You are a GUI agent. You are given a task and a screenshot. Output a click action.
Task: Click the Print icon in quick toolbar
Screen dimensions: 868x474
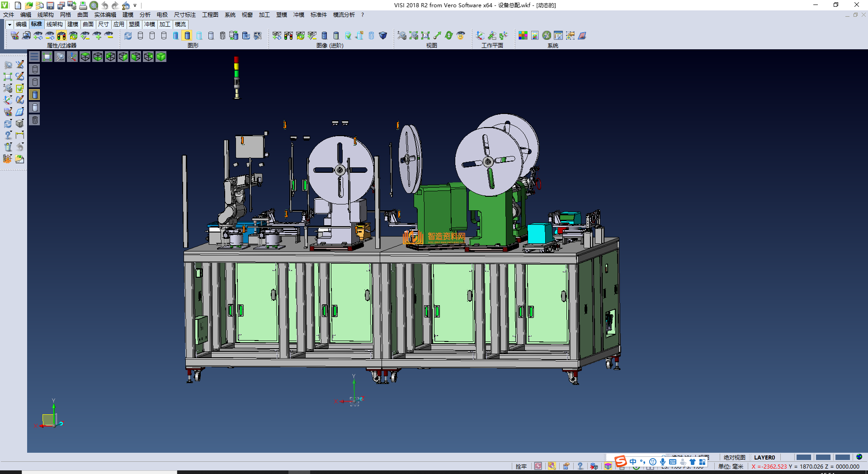pos(83,5)
